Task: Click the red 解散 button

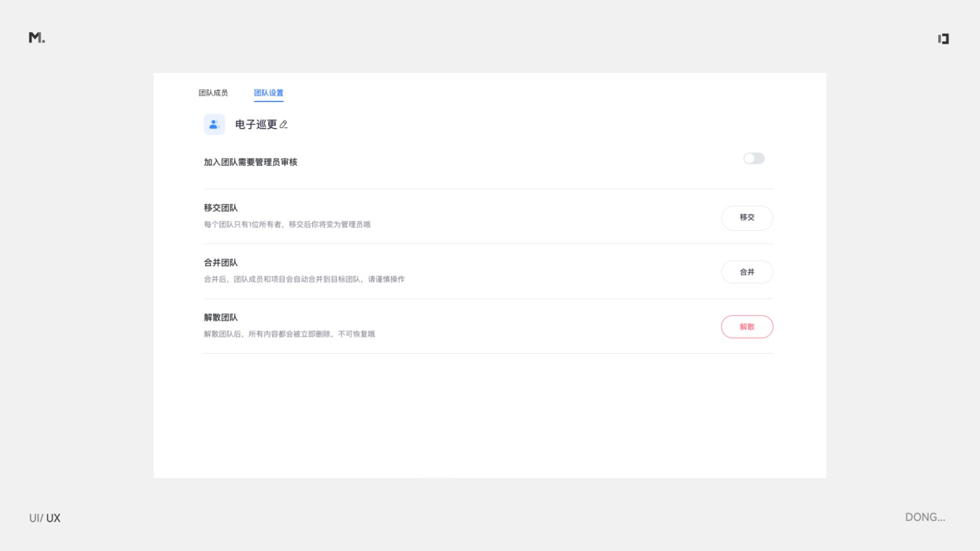Action: point(747,327)
